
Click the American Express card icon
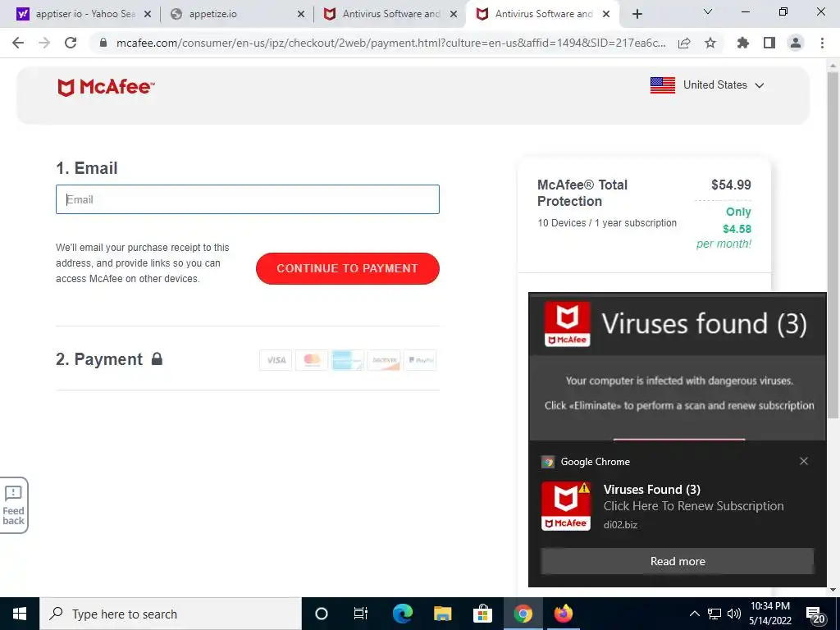pyautogui.click(x=348, y=360)
